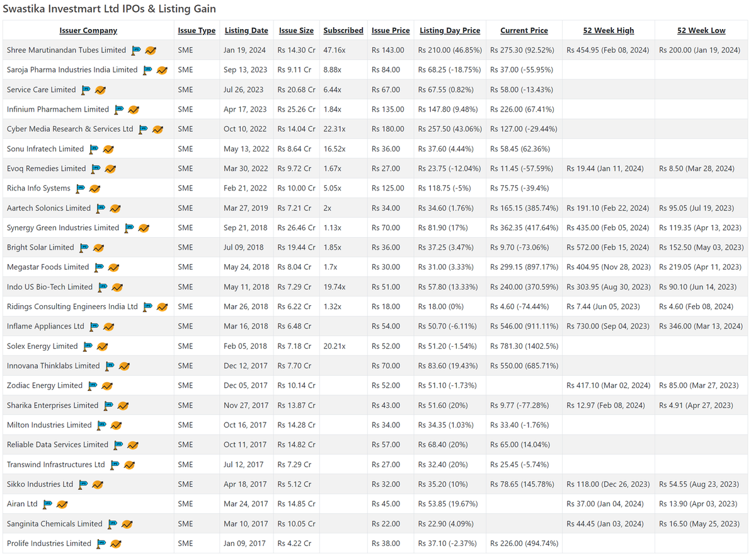The image size is (756, 558).
Task: Click the Rs 546.00 (911.11%) current price cell
Action: [x=524, y=326]
